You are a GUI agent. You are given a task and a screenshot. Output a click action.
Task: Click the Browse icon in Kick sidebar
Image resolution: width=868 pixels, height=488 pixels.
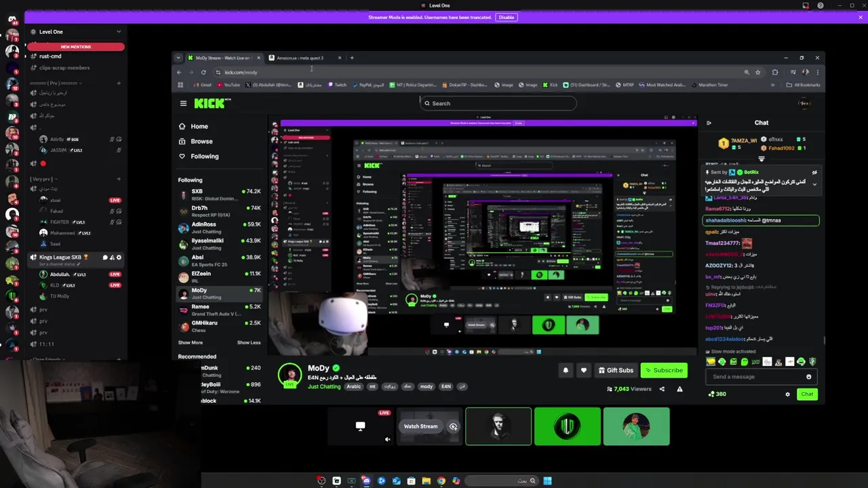[x=182, y=141]
